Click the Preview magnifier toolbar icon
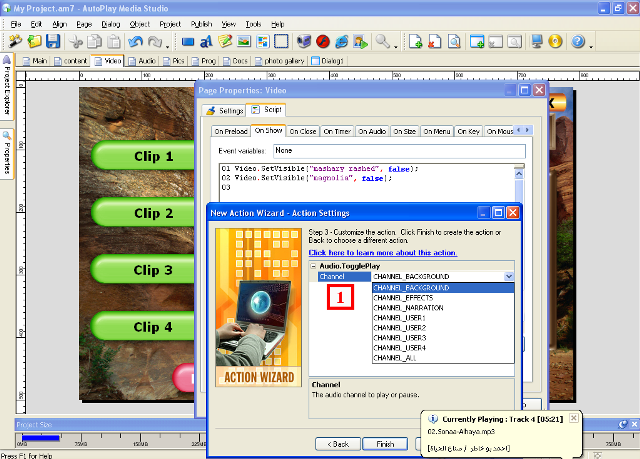 pyautogui.click(x=383, y=42)
